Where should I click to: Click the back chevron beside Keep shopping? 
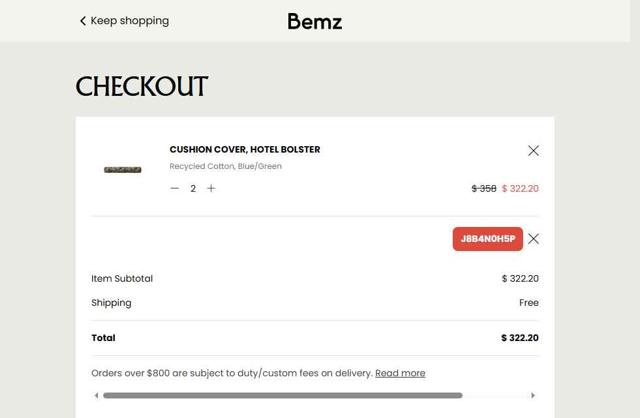point(83,21)
